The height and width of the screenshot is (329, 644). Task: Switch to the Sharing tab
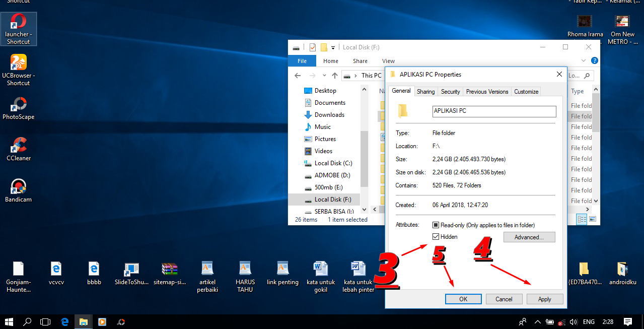click(x=425, y=91)
